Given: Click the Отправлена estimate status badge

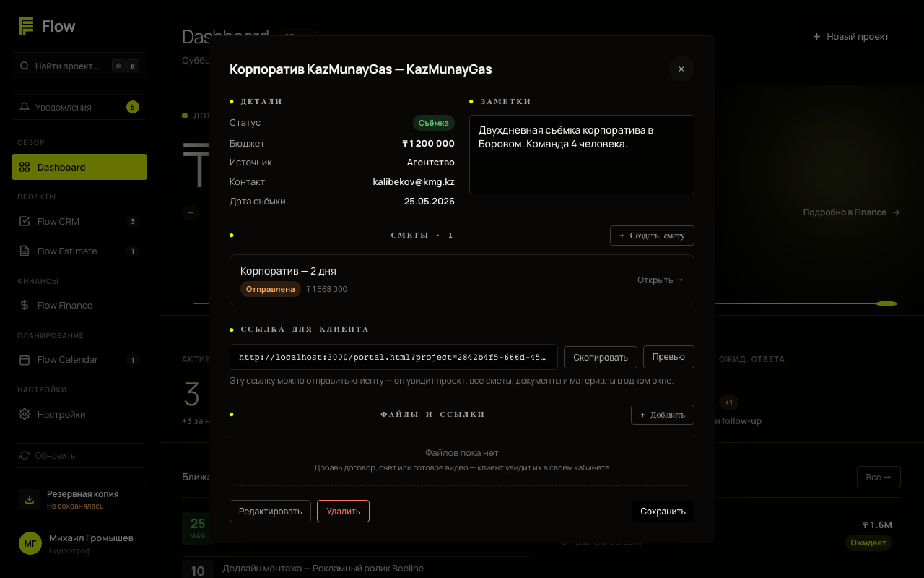Looking at the screenshot, I should click(x=271, y=289).
